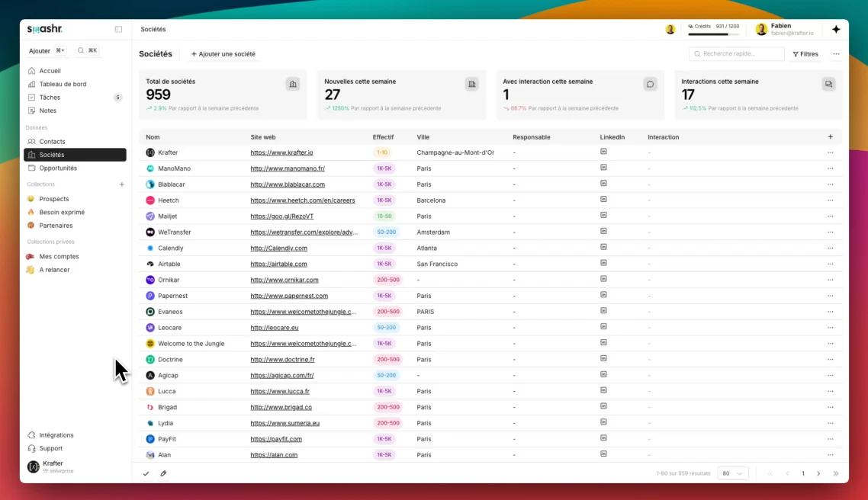Image resolution: width=868 pixels, height=500 pixels.
Task: Open LinkedIn icon for Heetch row
Action: point(603,199)
